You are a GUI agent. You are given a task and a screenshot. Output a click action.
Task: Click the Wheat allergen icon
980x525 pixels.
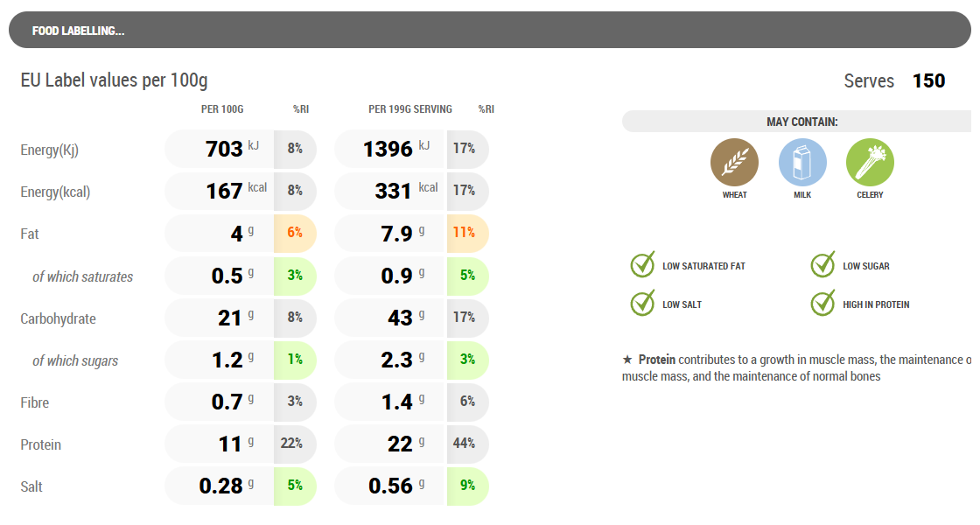(734, 163)
